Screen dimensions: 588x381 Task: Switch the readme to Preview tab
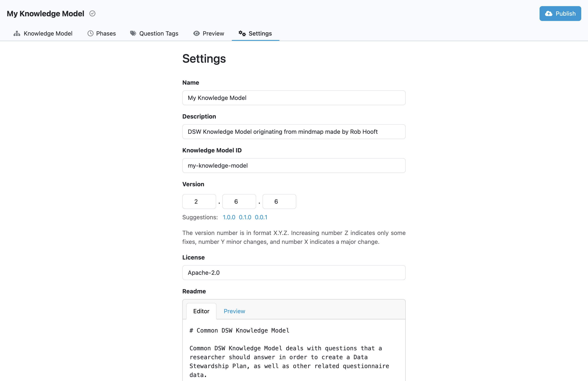click(234, 311)
